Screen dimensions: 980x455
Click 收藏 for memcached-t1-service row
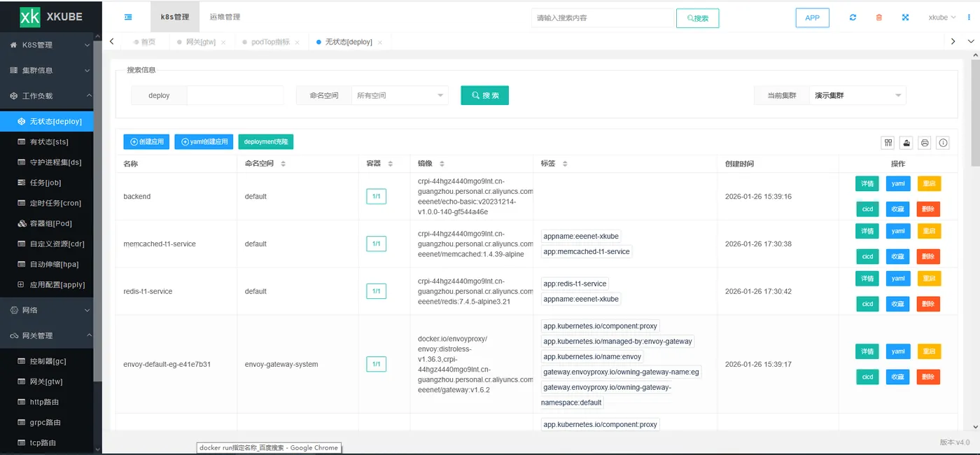pos(897,256)
